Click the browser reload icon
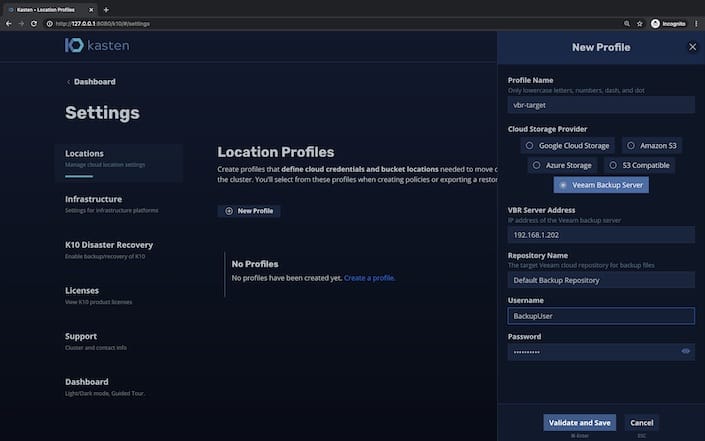Viewport: 705px width, 441px height. 34,22
